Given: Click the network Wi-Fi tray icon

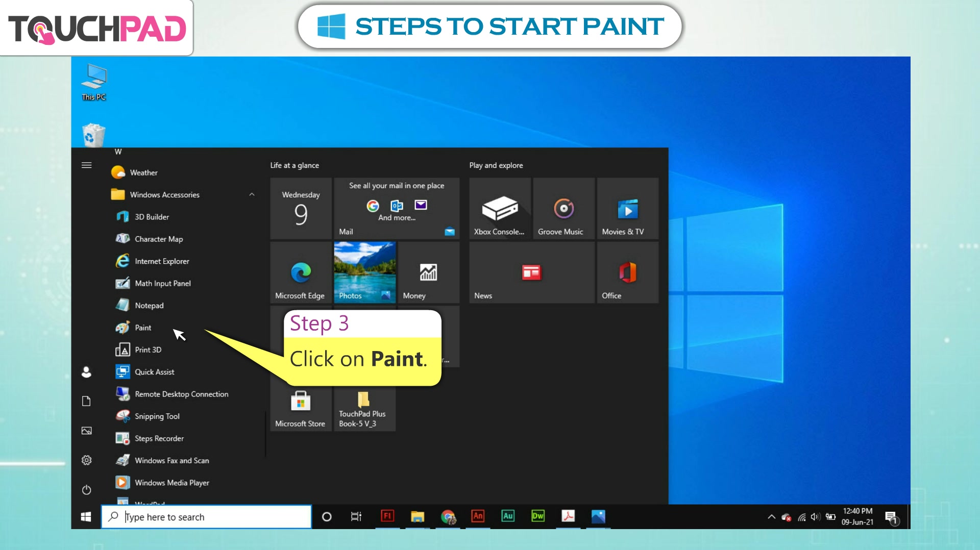Looking at the screenshot, I should pos(801,517).
